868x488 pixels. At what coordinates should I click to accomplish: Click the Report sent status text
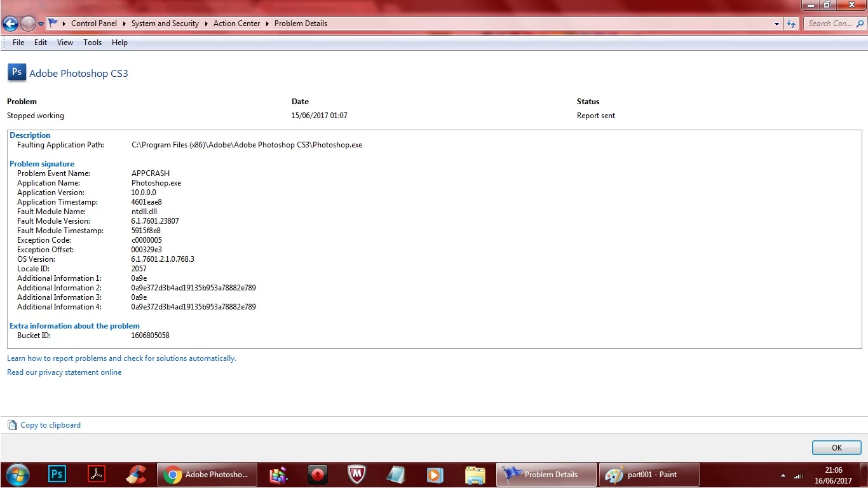596,116
